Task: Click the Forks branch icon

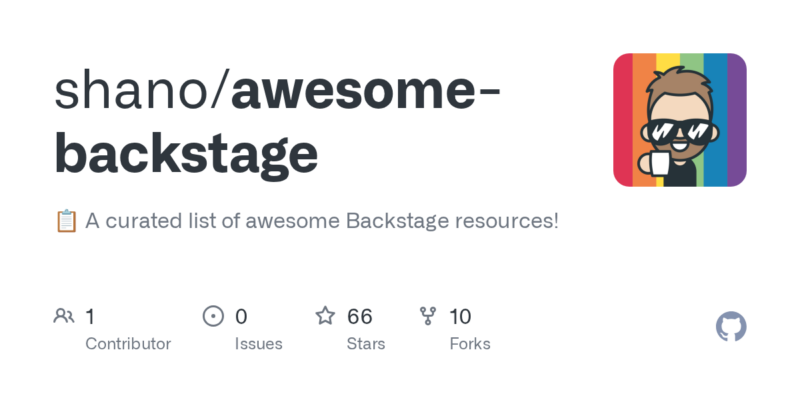Action: tap(428, 317)
